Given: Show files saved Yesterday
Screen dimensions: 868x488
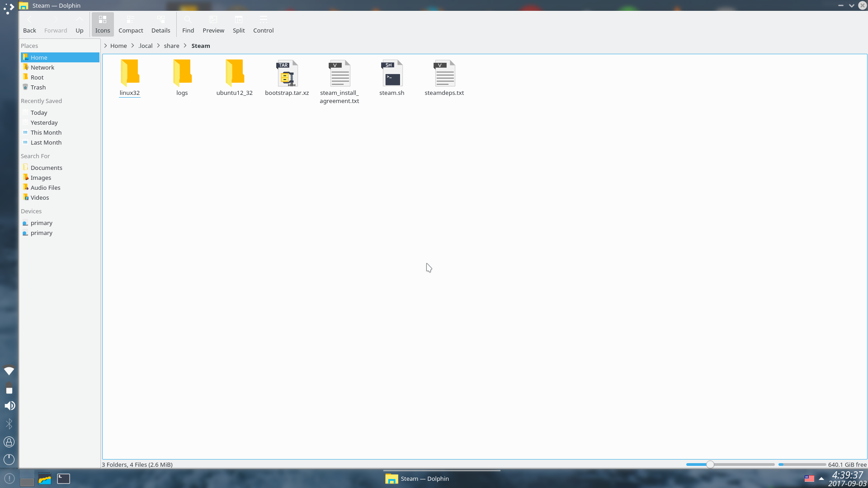Looking at the screenshot, I should pyautogui.click(x=60, y=122).
